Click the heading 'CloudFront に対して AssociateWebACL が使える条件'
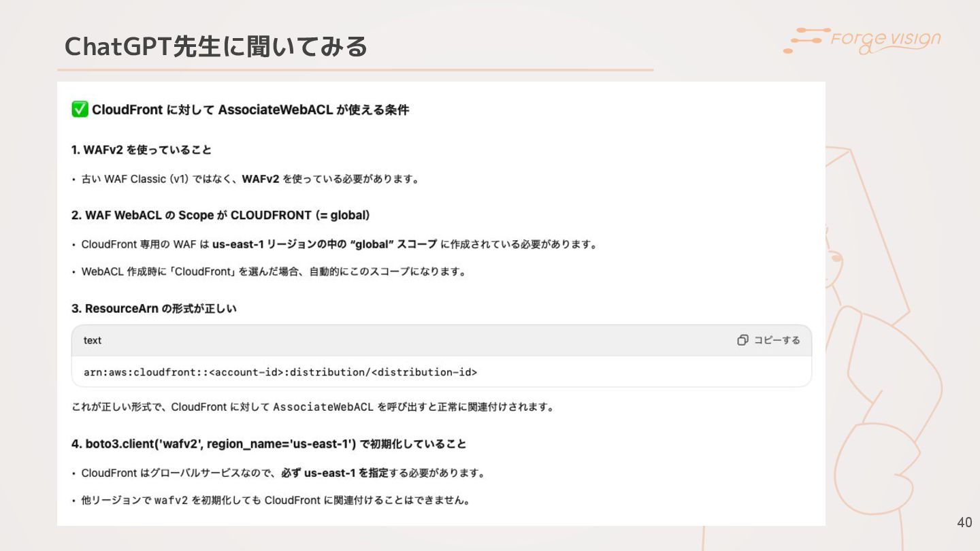Image resolution: width=980 pixels, height=551 pixels. tap(250, 110)
